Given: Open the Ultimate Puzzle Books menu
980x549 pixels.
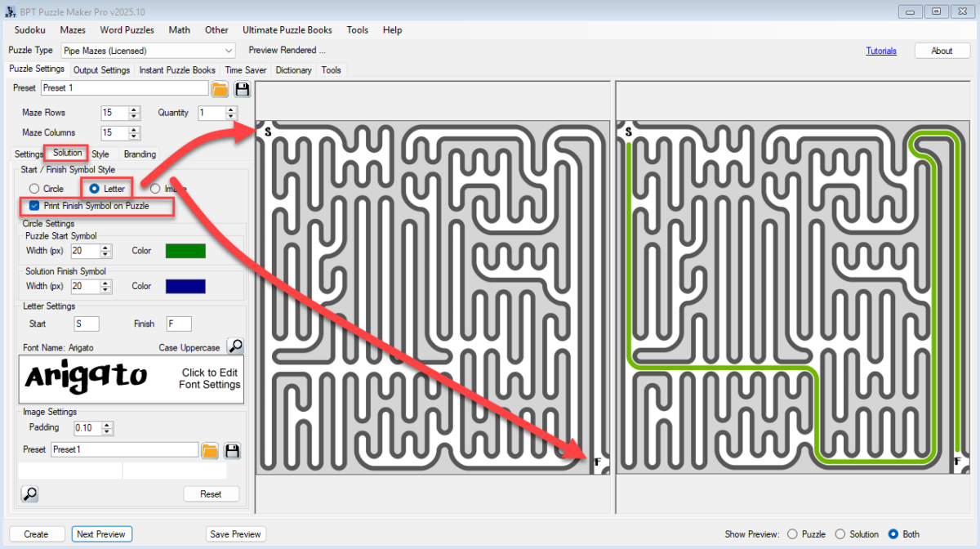Looking at the screenshot, I should tap(287, 29).
